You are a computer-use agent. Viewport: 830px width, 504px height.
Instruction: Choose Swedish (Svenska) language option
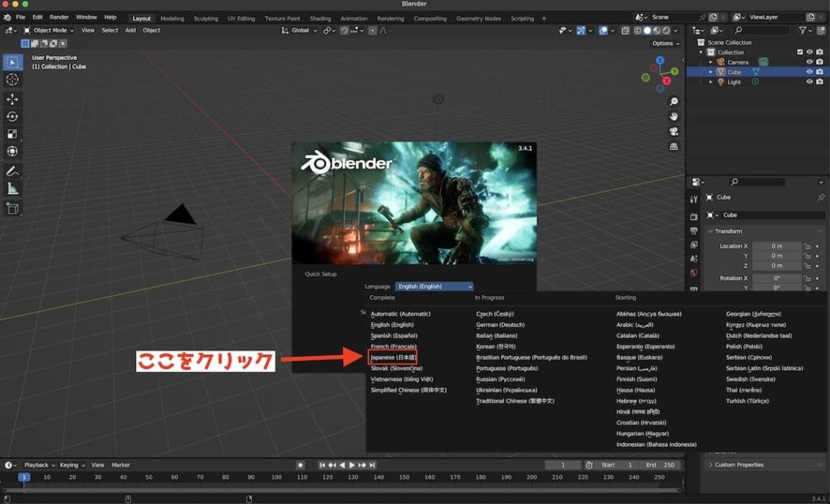(x=751, y=379)
